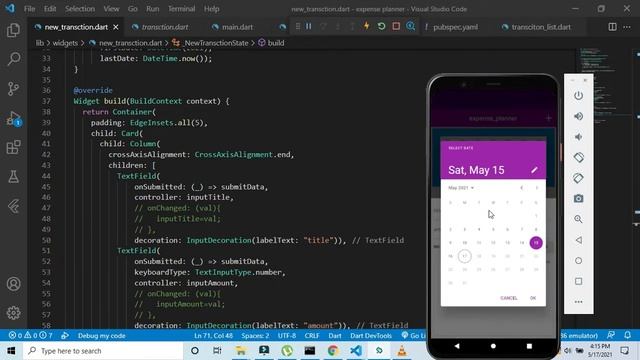The width and height of the screenshot is (640, 360).
Task: Activate emulator zoom tool
Action: [x=578, y=219]
